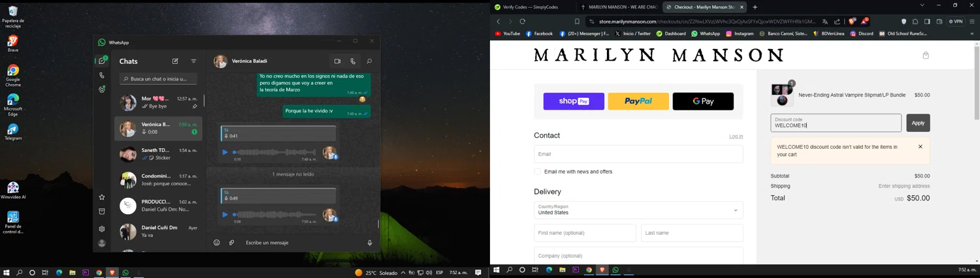Open the Marilyn Manson store logo

659,55
